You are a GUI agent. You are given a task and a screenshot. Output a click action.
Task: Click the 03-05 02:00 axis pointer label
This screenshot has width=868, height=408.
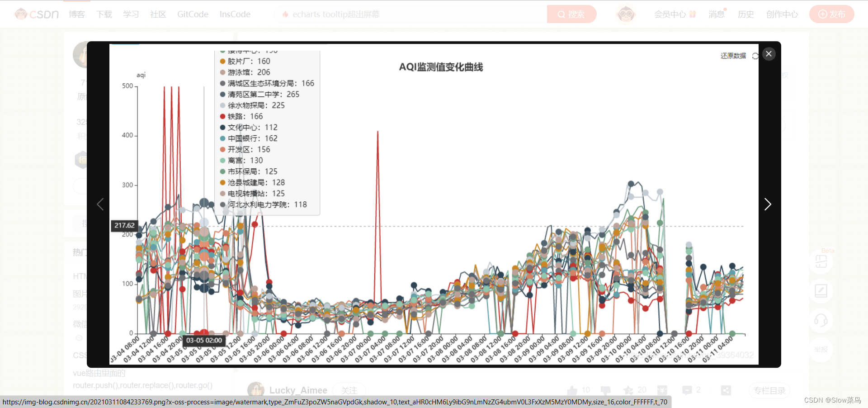(x=204, y=340)
